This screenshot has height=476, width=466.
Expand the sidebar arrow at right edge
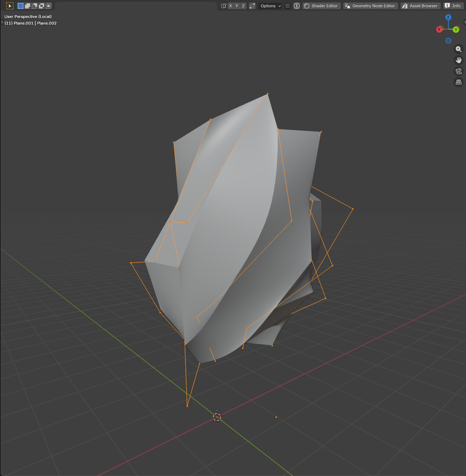point(465,22)
